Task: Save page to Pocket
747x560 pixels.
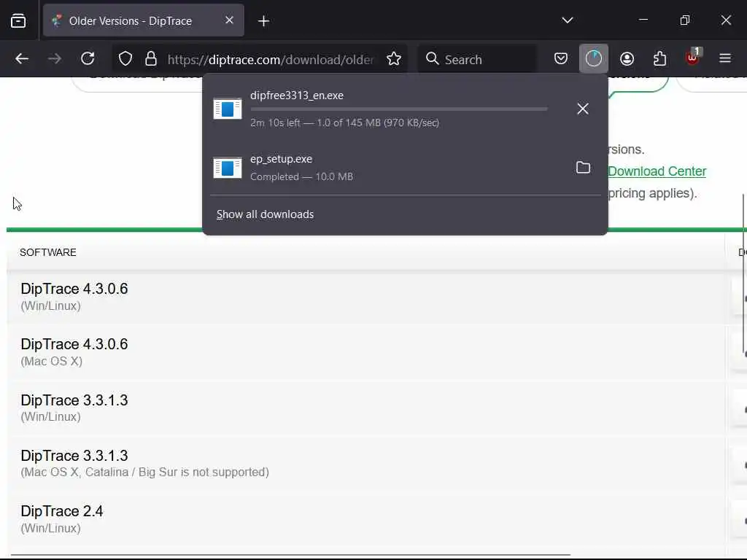Action: 561,59
